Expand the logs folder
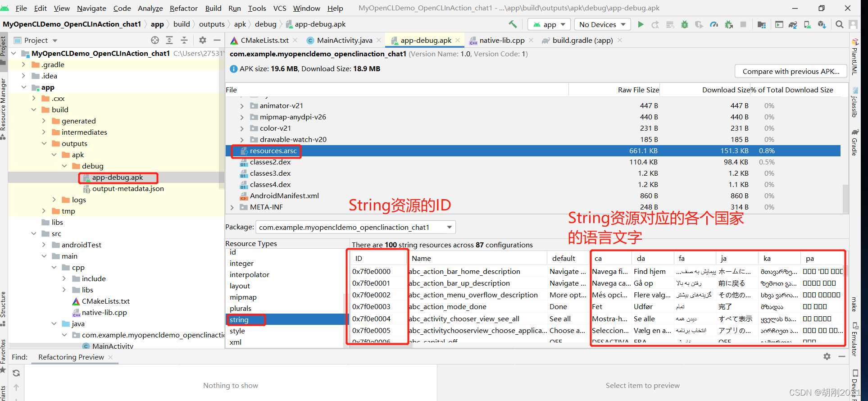868x401 pixels. pyautogui.click(x=54, y=200)
